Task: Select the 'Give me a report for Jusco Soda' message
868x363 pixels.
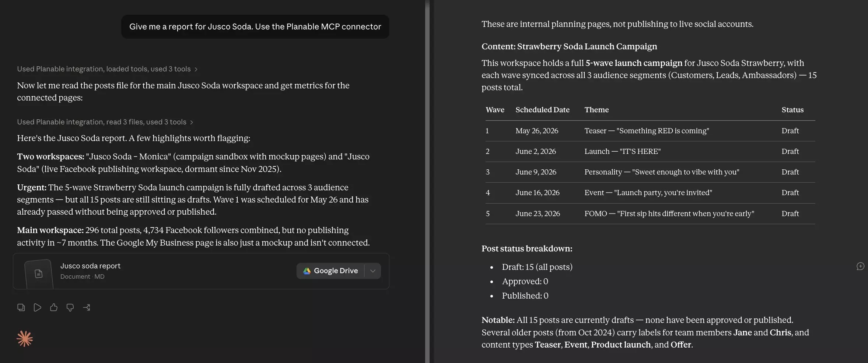Action: 255,27
